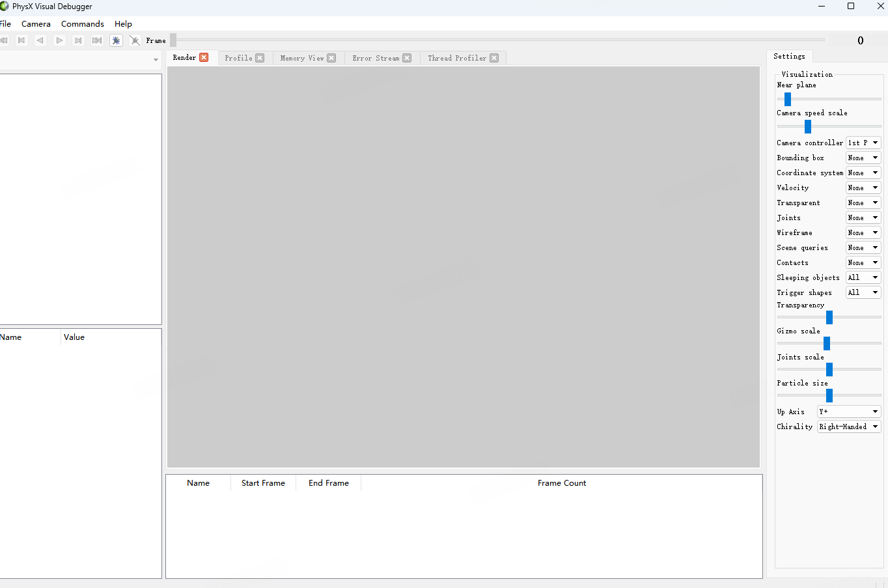
Task: Click the disconnect crossed-out bug icon
Action: pos(135,40)
